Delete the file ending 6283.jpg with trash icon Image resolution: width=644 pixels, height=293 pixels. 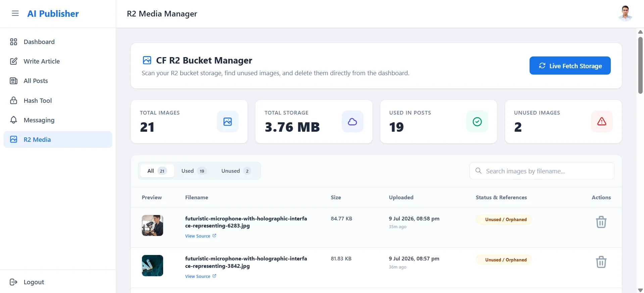pyautogui.click(x=601, y=222)
